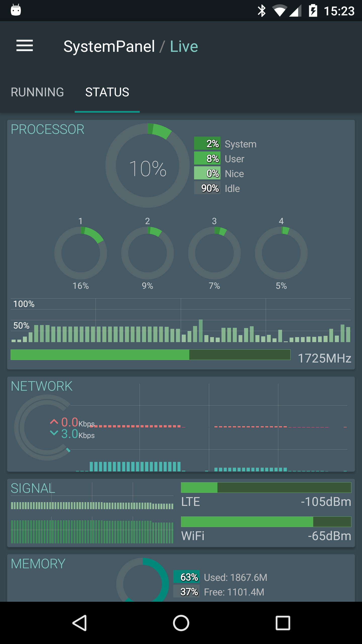Image resolution: width=362 pixels, height=644 pixels.
Task: Tap the battery charging status icon
Action: pyautogui.click(x=313, y=11)
